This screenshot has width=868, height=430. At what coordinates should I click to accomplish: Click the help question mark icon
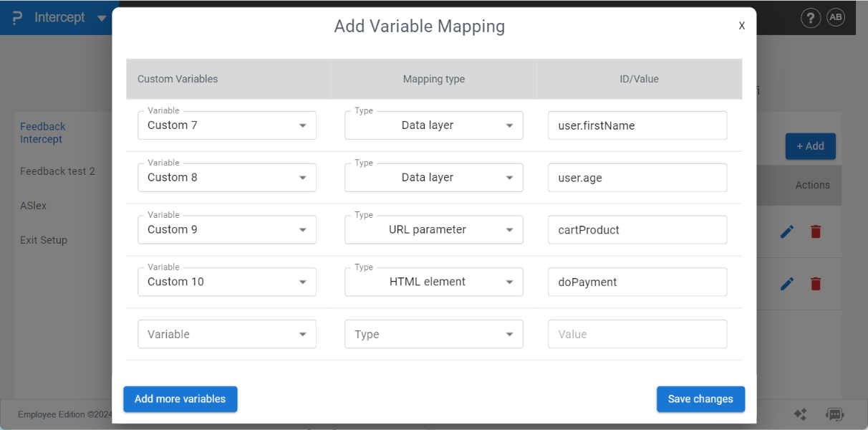810,18
